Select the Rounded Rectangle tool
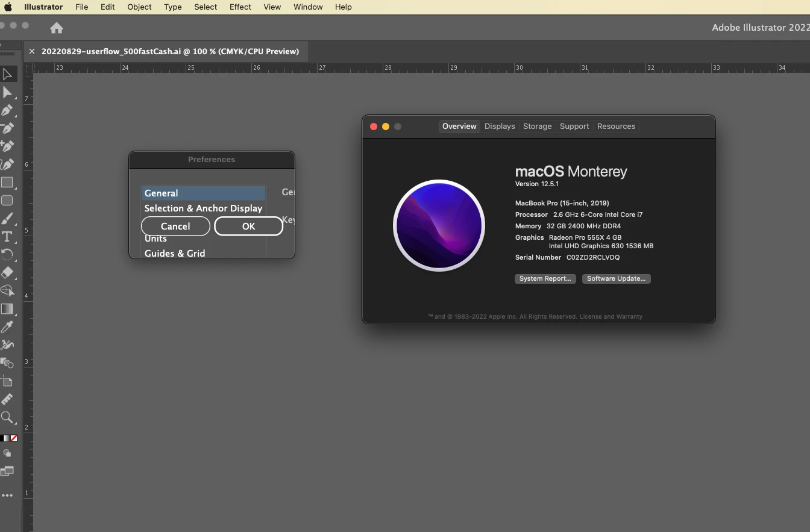Viewport: 810px width, 532px height. tap(7, 201)
